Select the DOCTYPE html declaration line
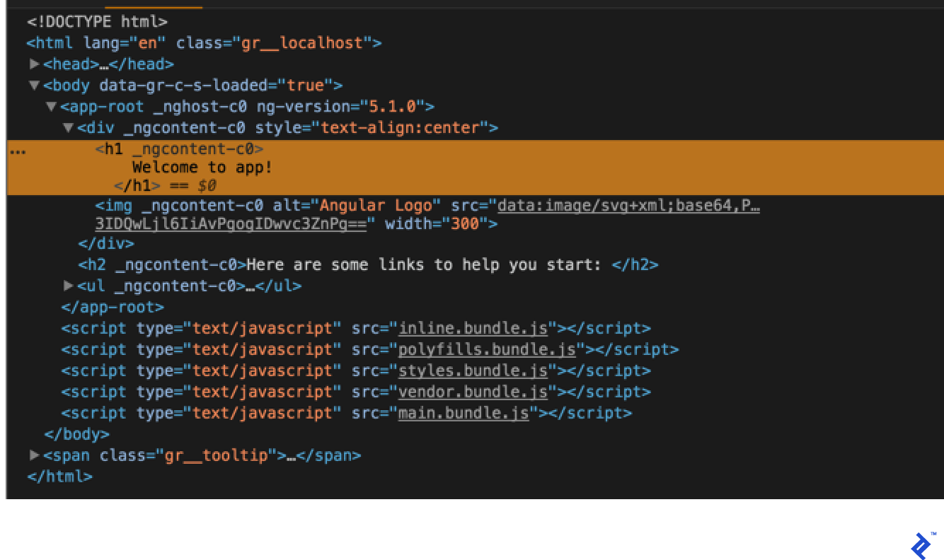This screenshot has width=944, height=560. 97,22
